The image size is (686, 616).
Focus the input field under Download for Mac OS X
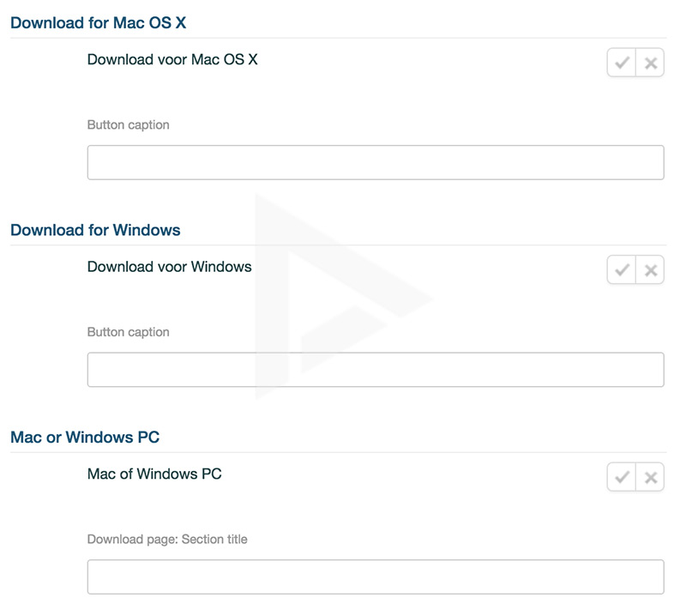(x=376, y=162)
